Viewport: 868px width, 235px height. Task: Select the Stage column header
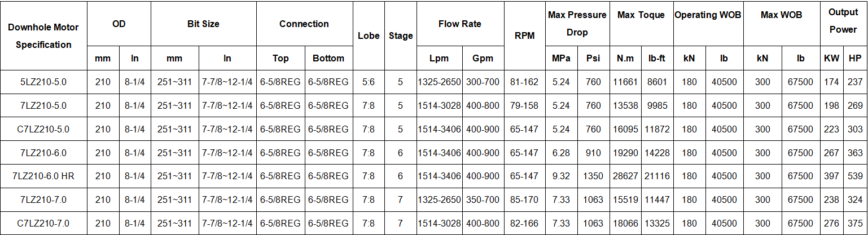tap(401, 36)
